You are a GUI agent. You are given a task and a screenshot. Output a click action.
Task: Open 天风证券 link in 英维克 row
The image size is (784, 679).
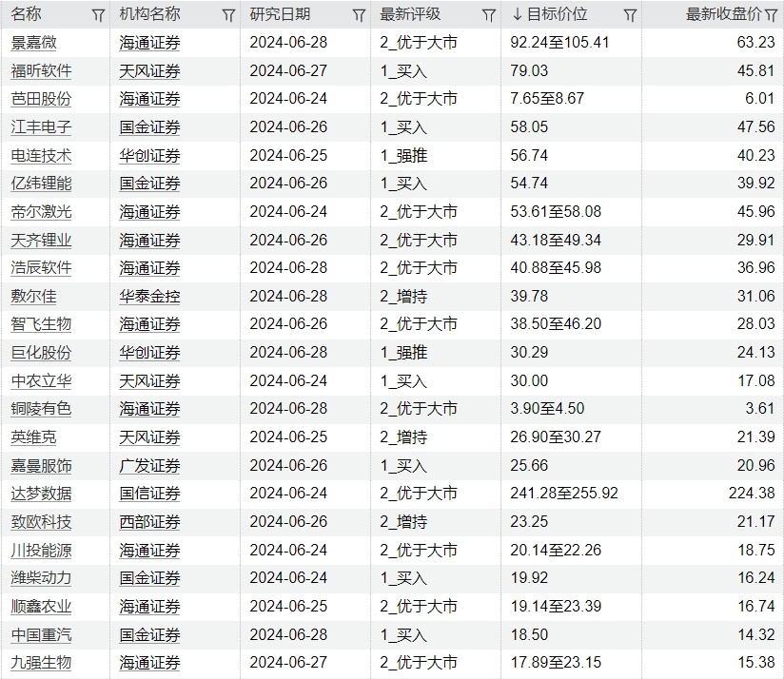coord(149,437)
